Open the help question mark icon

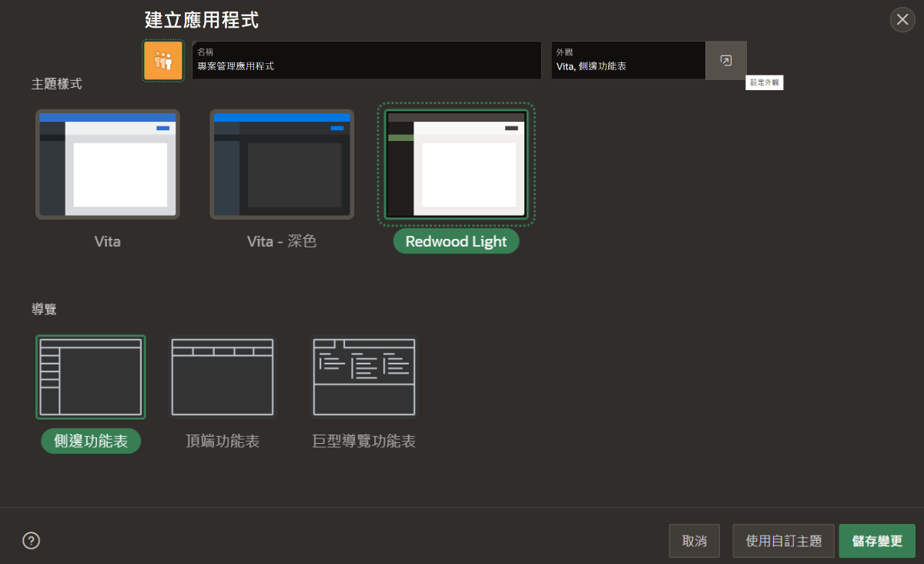[31, 540]
